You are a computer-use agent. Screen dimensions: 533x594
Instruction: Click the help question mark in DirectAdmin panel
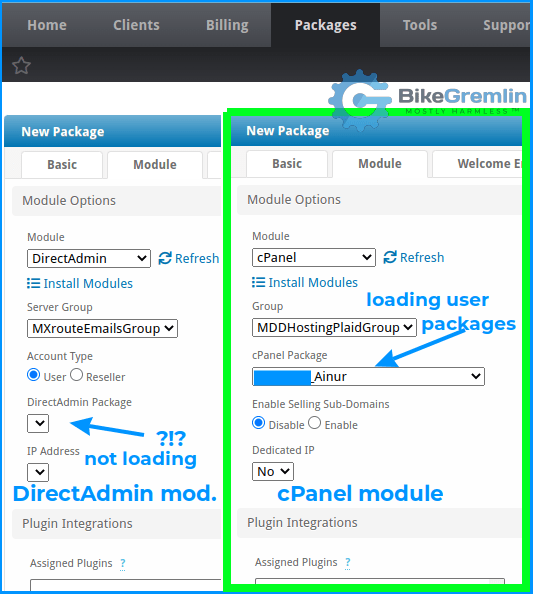[x=123, y=564]
